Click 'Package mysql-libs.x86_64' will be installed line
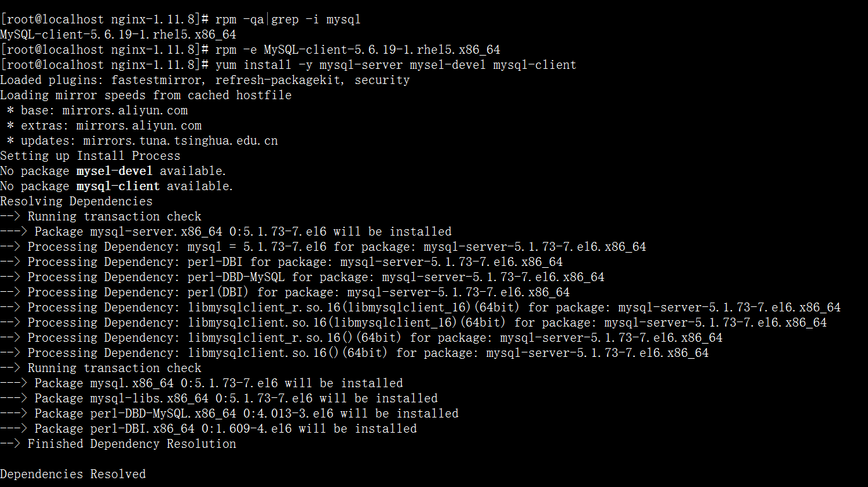The width and height of the screenshot is (868, 487). [x=236, y=399]
